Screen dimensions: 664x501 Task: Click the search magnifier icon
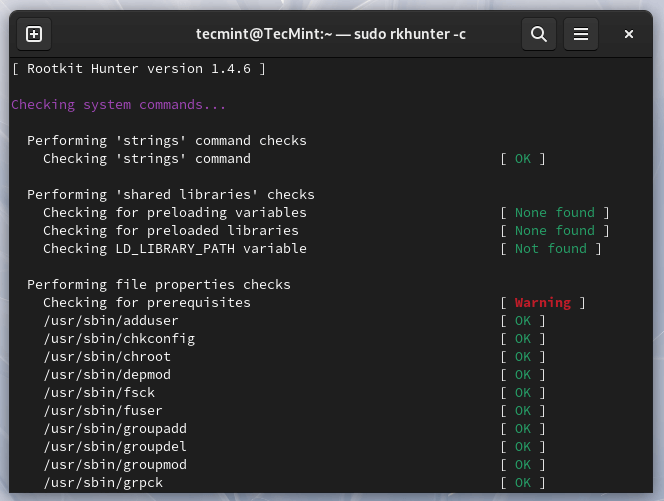pos(538,34)
